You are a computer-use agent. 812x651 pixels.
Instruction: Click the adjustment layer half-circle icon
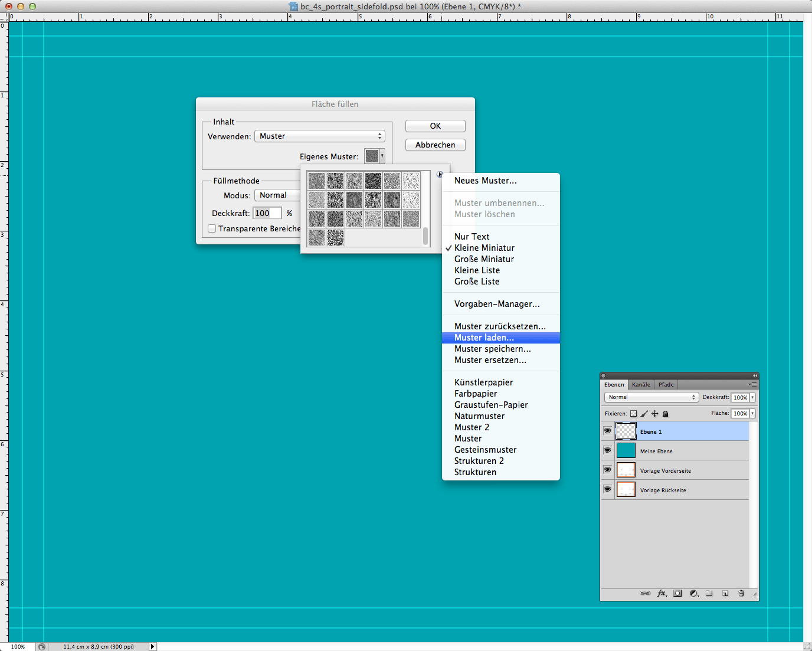click(693, 593)
